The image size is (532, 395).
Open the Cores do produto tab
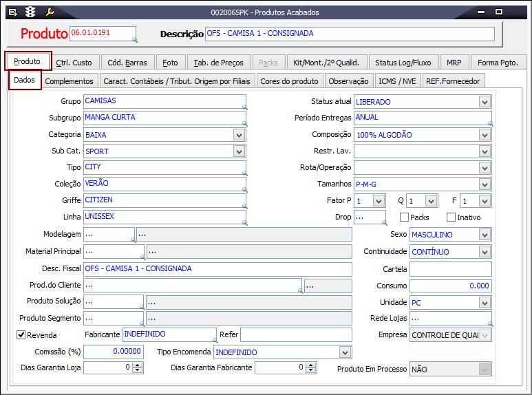click(289, 81)
